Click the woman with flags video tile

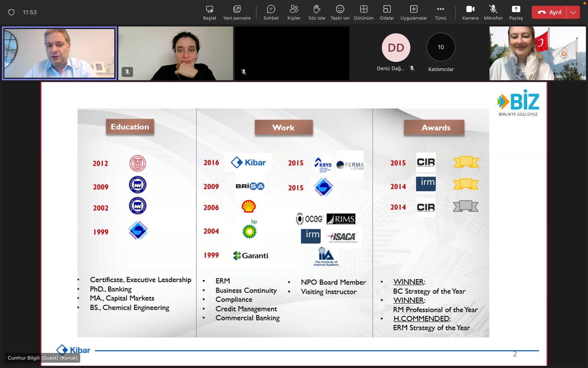[x=537, y=53]
